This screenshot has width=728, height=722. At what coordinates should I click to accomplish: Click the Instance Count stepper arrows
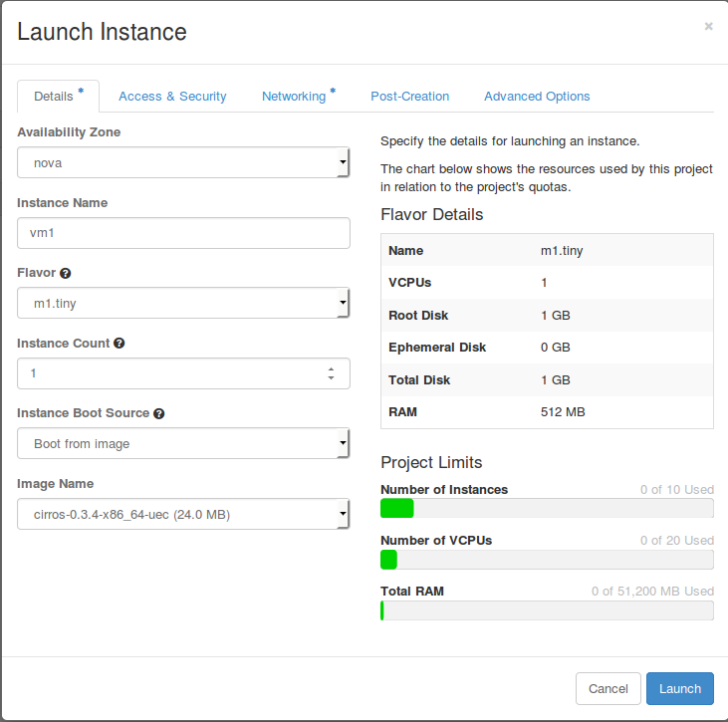(x=331, y=373)
